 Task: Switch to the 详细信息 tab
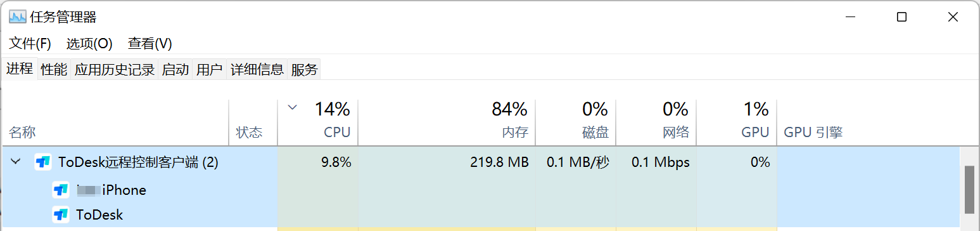point(257,70)
